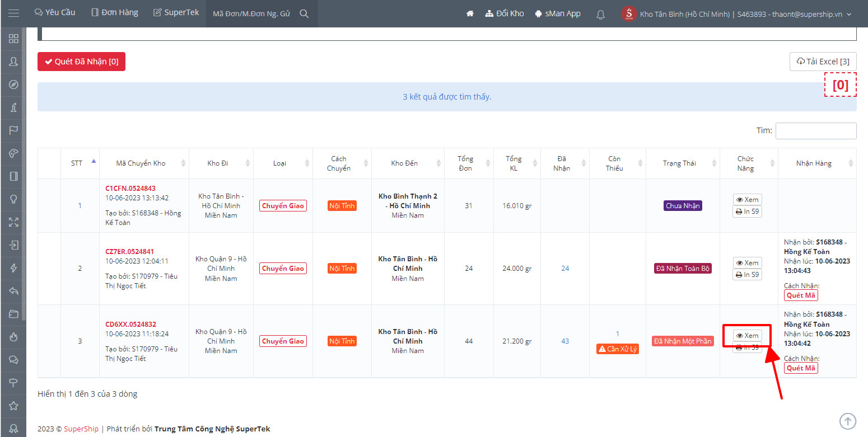The width and height of the screenshot is (868, 437).
Task: Open the dashboard grid icon in sidebar
Action: pos(13,39)
